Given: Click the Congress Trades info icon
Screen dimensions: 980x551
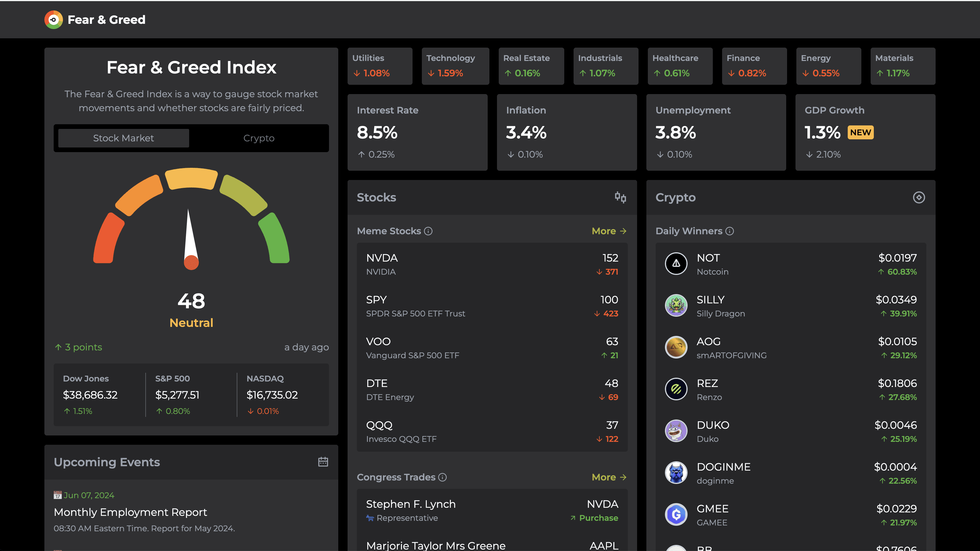Looking at the screenshot, I should tap(442, 477).
